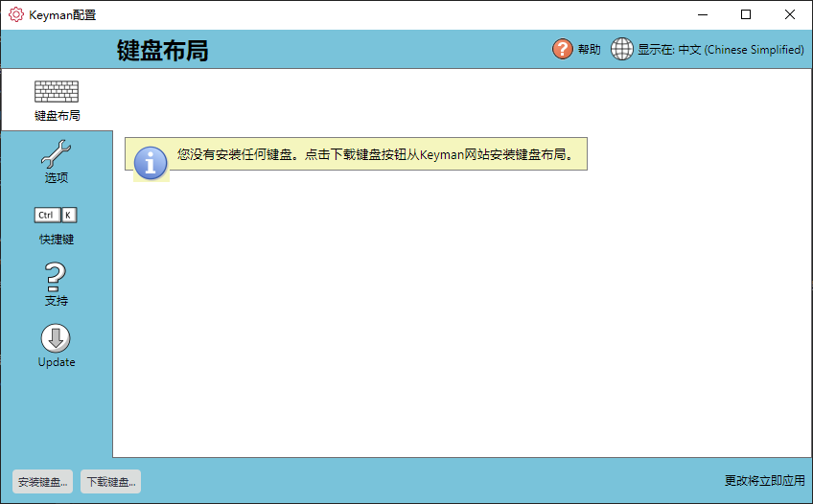
Task: Click the globe language icon
Action: pyautogui.click(x=621, y=49)
